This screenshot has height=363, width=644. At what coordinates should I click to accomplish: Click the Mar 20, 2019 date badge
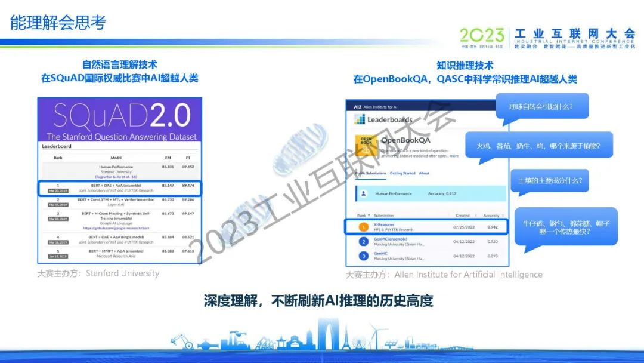click(57, 190)
